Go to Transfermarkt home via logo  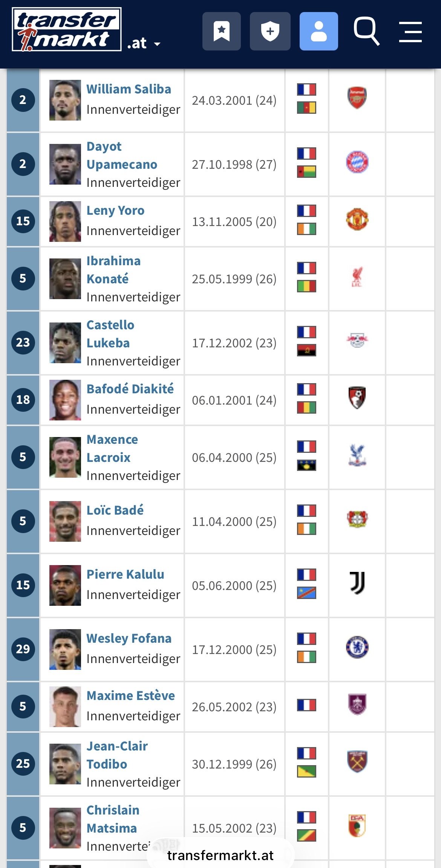66,29
